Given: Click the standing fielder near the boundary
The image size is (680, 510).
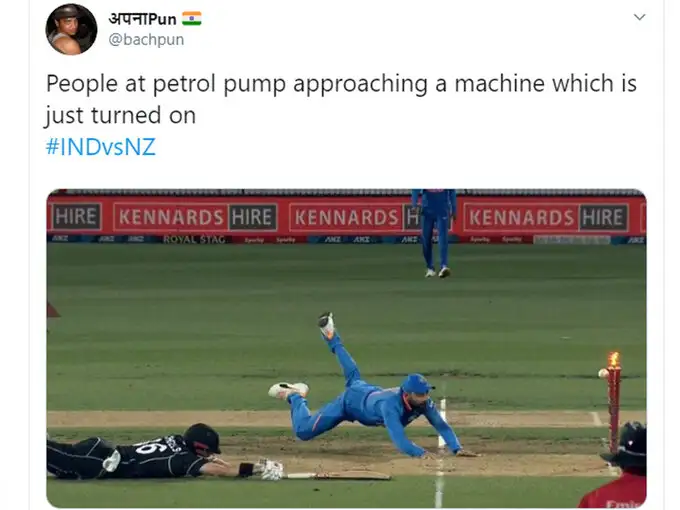Looking at the screenshot, I should pos(434,233).
